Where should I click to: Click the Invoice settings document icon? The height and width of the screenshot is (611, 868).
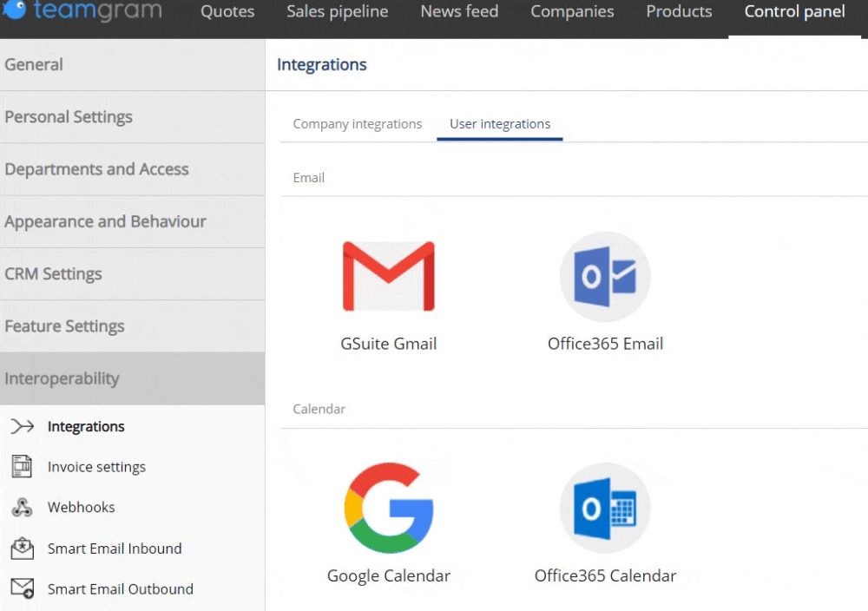[23, 467]
